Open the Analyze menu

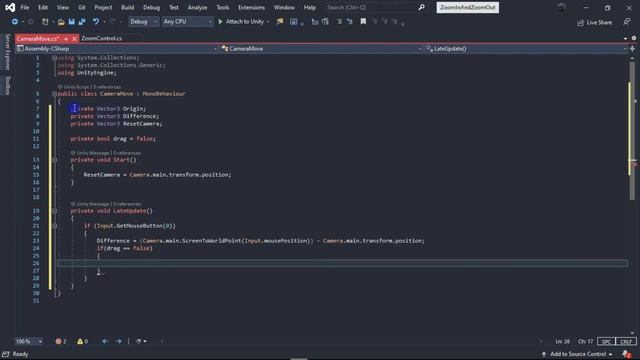point(197,7)
